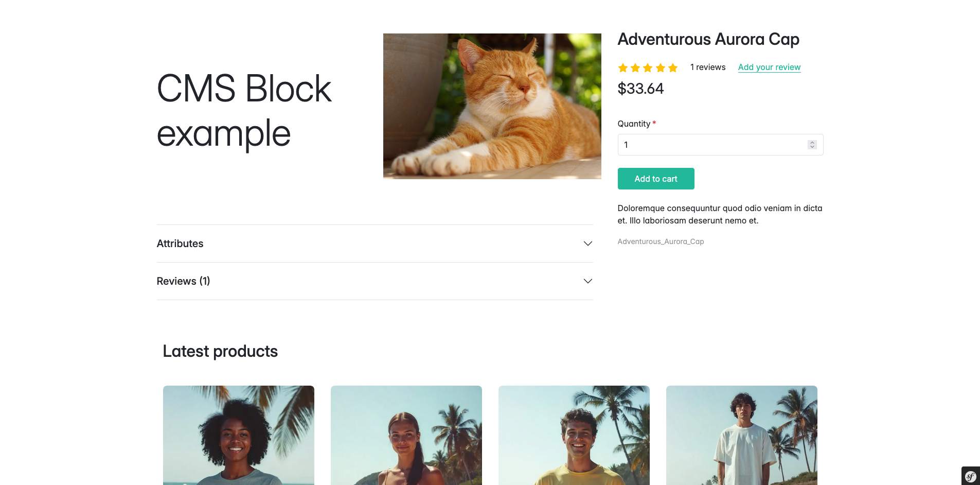Screen dimensions: 980x485
Task: Click the 1 reviews count text
Action: tap(708, 67)
